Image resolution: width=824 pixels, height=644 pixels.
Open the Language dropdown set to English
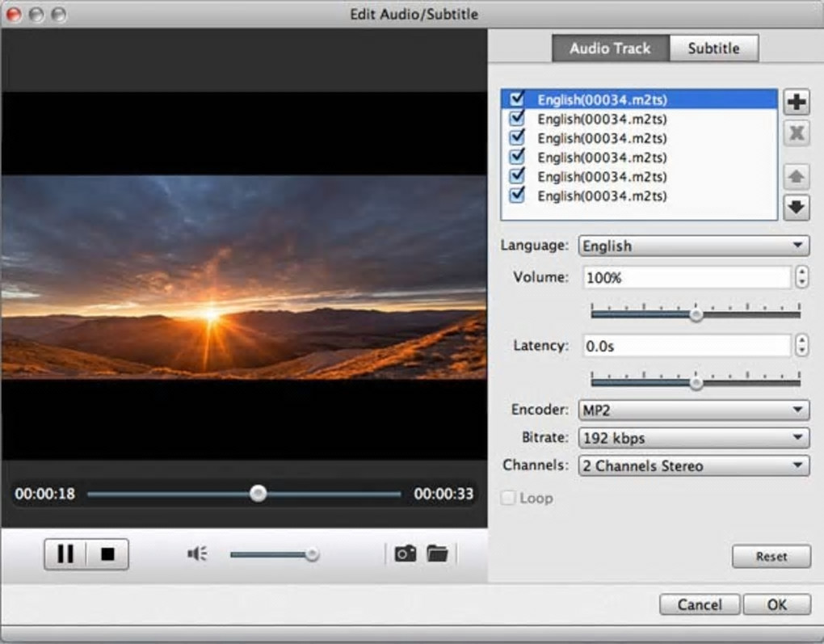coord(694,246)
